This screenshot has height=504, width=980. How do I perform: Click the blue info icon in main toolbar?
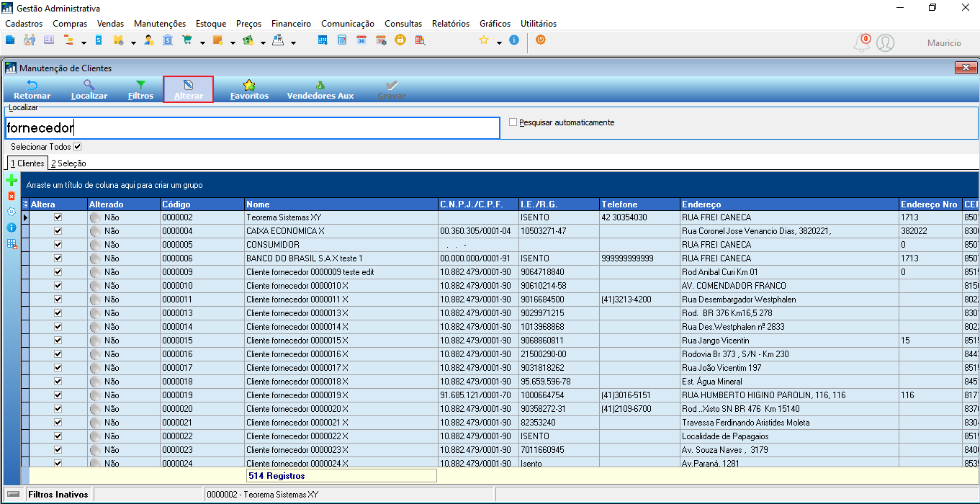(513, 40)
